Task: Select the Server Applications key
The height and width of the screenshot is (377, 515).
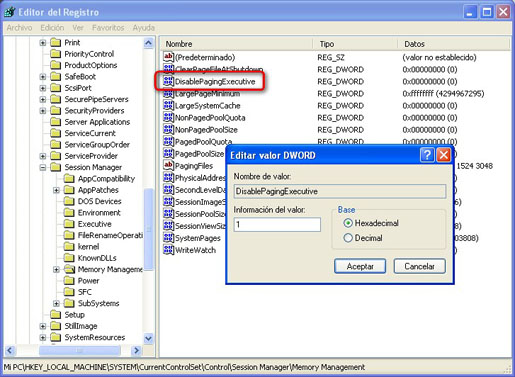Action: coord(97,122)
